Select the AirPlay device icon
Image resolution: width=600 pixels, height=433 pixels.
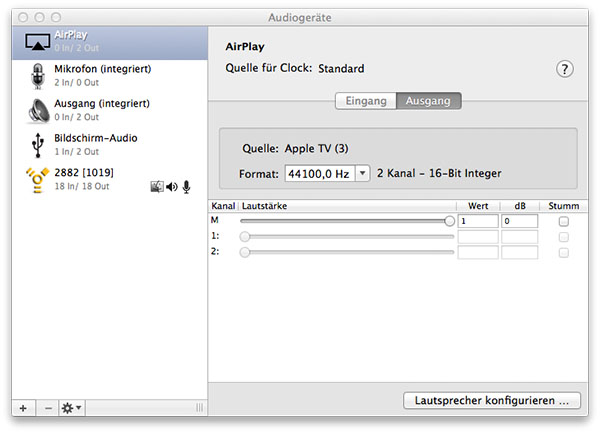pyautogui.click(x=37, y=40)
